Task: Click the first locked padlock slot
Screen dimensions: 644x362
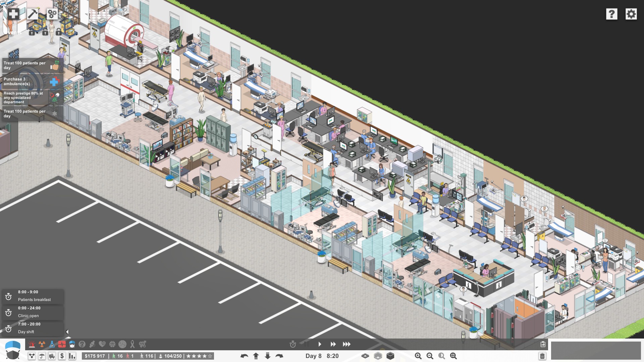Action: [32, 33]
